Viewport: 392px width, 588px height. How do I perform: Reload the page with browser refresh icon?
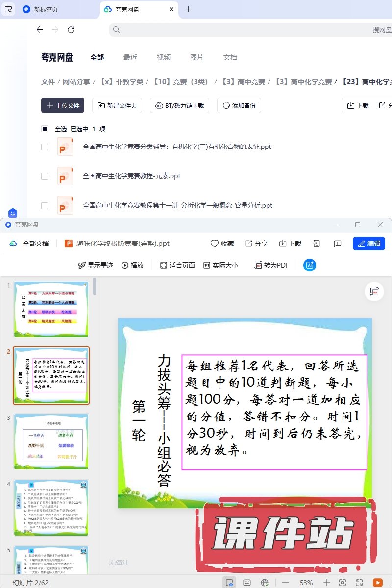click(x=71, y=30)
